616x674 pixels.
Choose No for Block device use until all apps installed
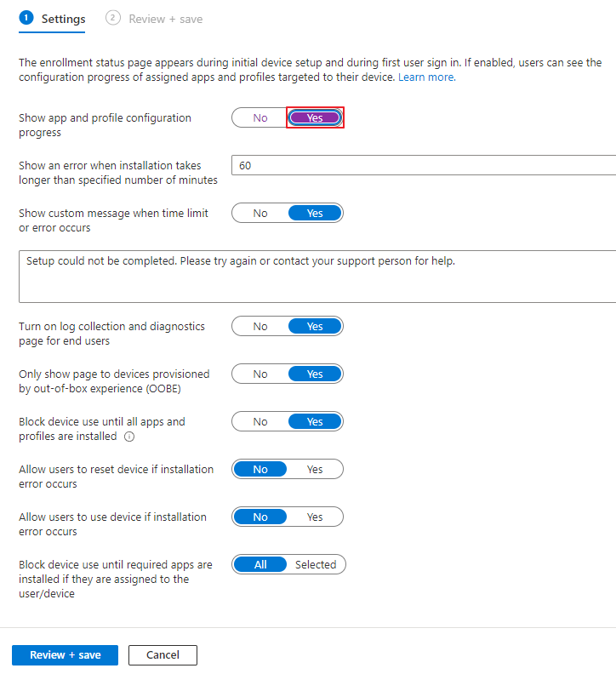260,422
